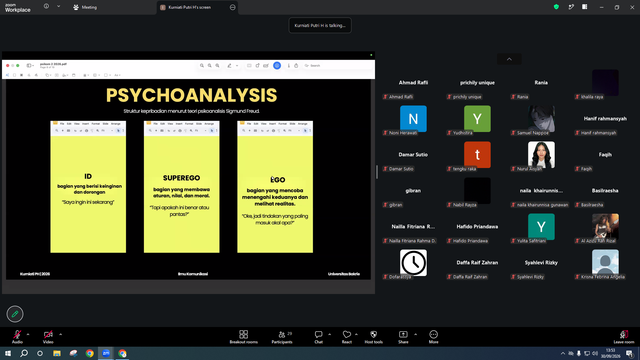The image size is (640, 360).
Task: Open meeting info icon
Action: coord(47,7)
